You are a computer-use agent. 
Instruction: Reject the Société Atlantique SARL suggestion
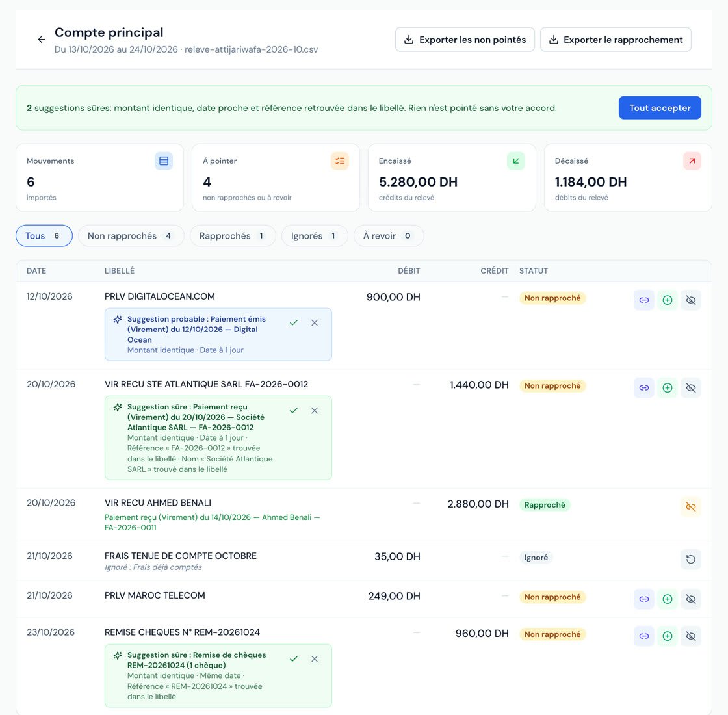click(315, 410)
